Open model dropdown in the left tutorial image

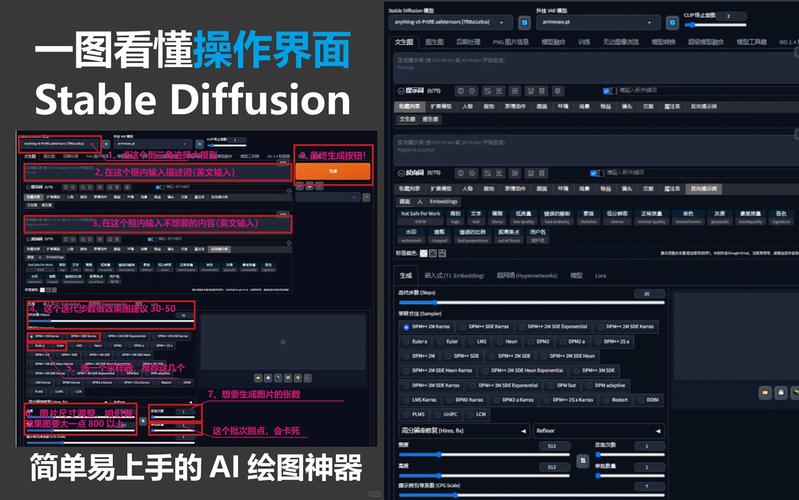(x=60, y=144)
